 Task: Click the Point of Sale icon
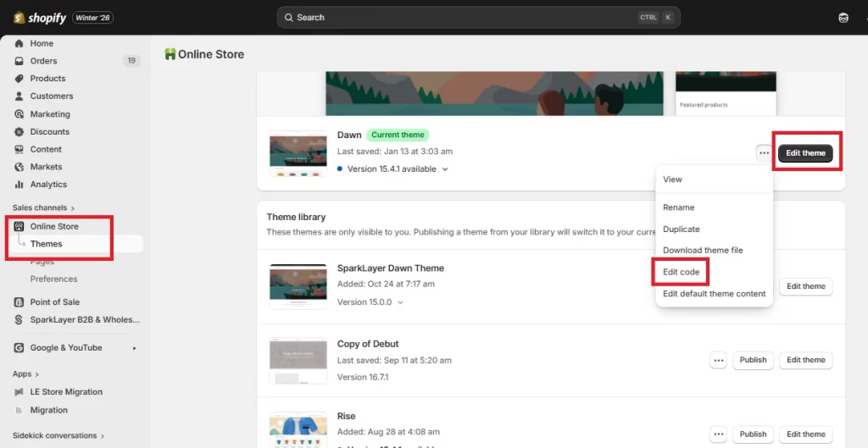19,302
